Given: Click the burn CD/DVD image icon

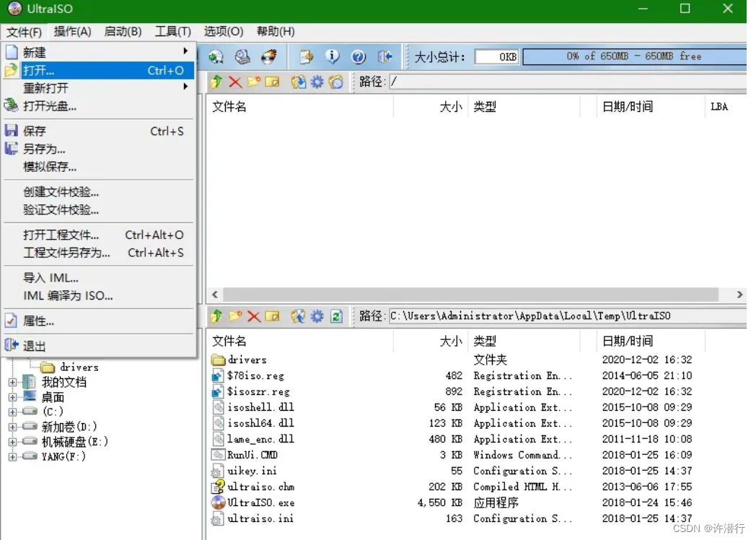Looking at the screenshot, I should coord(269,56).
